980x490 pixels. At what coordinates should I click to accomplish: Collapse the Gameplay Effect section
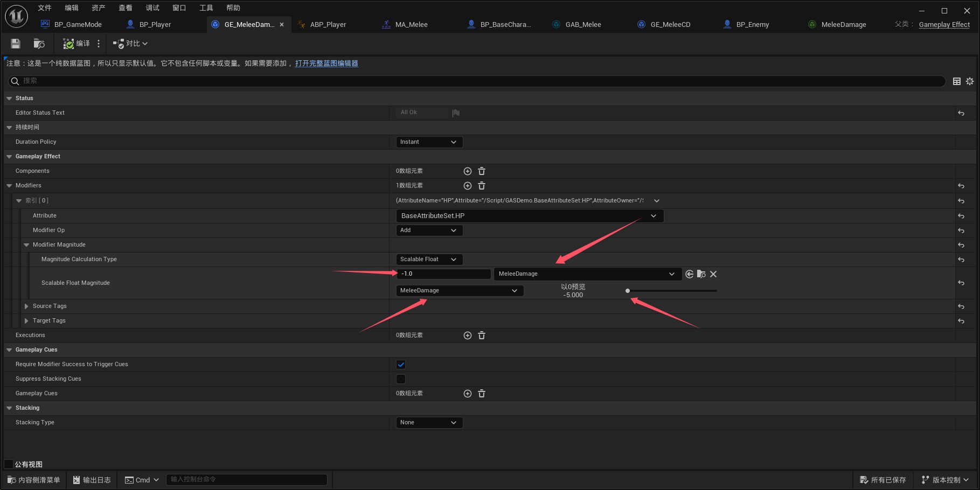point(9,157)
